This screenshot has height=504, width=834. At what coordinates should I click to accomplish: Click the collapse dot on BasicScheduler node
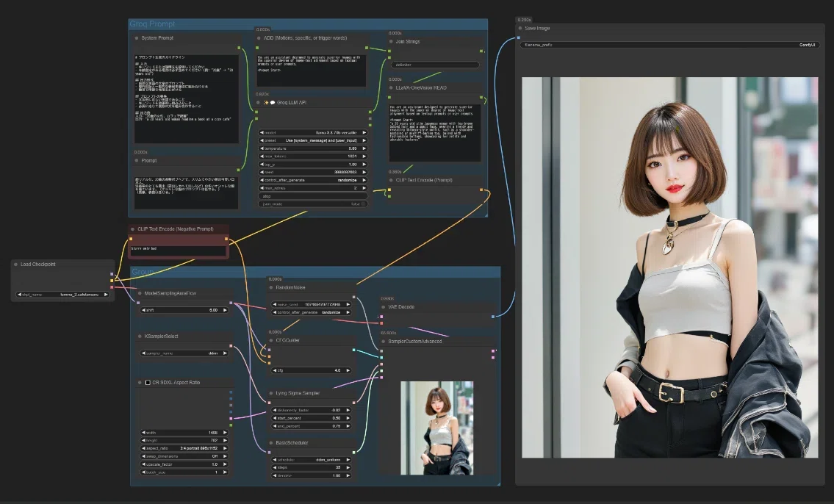coord(271,443)
